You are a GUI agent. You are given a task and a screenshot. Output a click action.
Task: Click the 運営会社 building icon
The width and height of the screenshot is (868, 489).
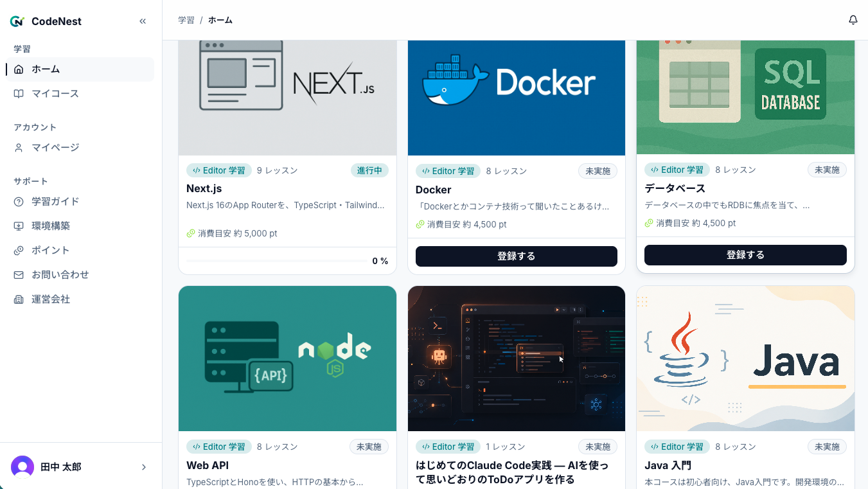click(19, 299)
